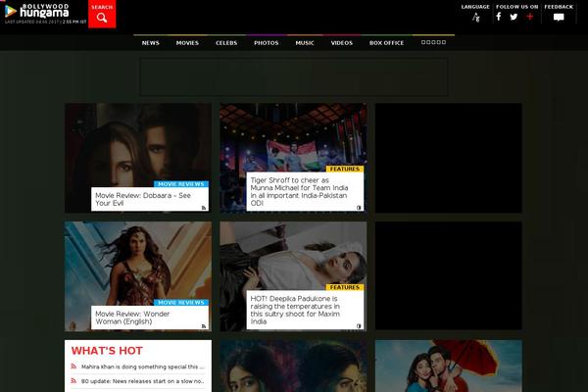Click the Feedback label text
The height and width of the screenshot is (392, 588).
[559, 7]
